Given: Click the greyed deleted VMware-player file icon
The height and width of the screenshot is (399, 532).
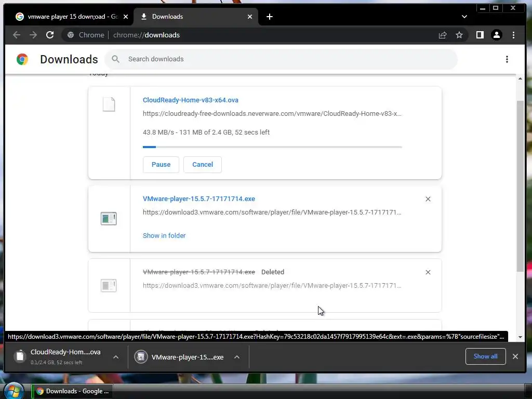Looking at the screenshot, I should tap(109, 285).
